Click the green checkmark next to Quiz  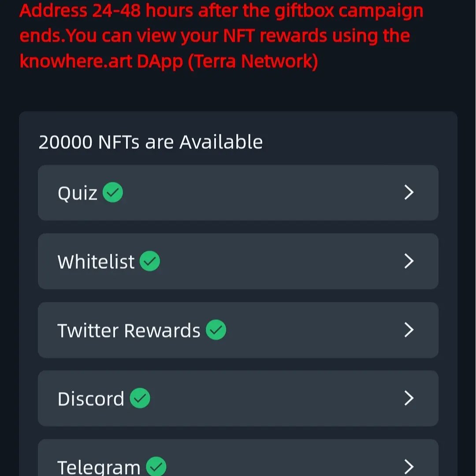point(113,192)
